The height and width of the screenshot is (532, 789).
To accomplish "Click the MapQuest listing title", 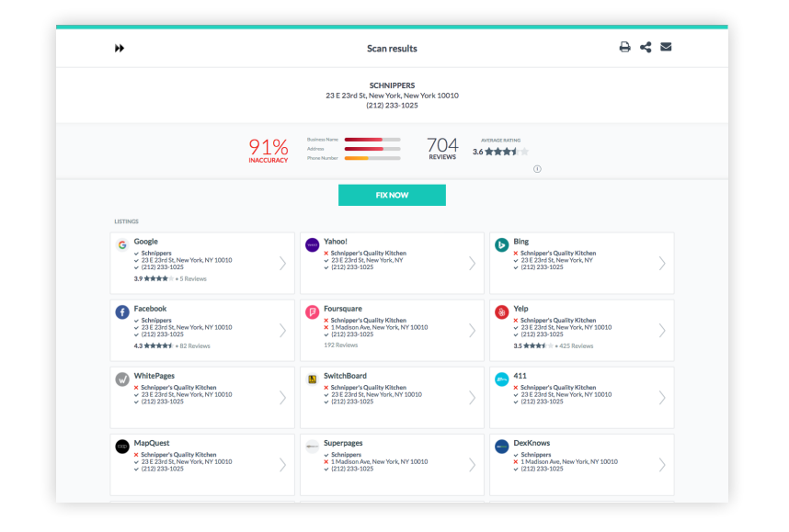I will pyautogui.click(x=152, y=443).
